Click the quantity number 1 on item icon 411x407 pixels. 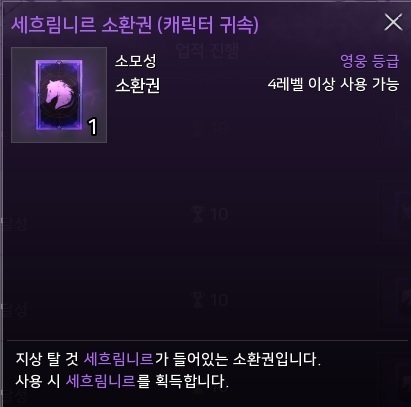(x=93, y=127)
